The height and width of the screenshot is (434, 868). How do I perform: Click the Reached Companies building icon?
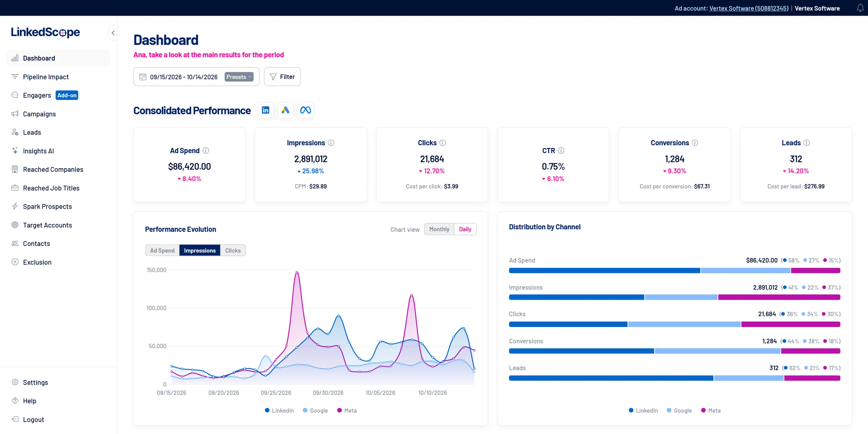point(15,169)
